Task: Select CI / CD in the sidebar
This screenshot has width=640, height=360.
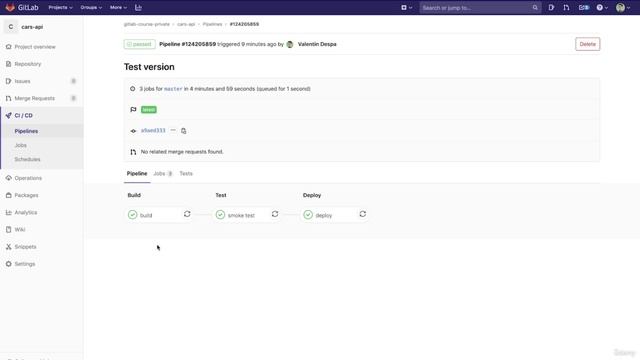Action: coord(23,116)
